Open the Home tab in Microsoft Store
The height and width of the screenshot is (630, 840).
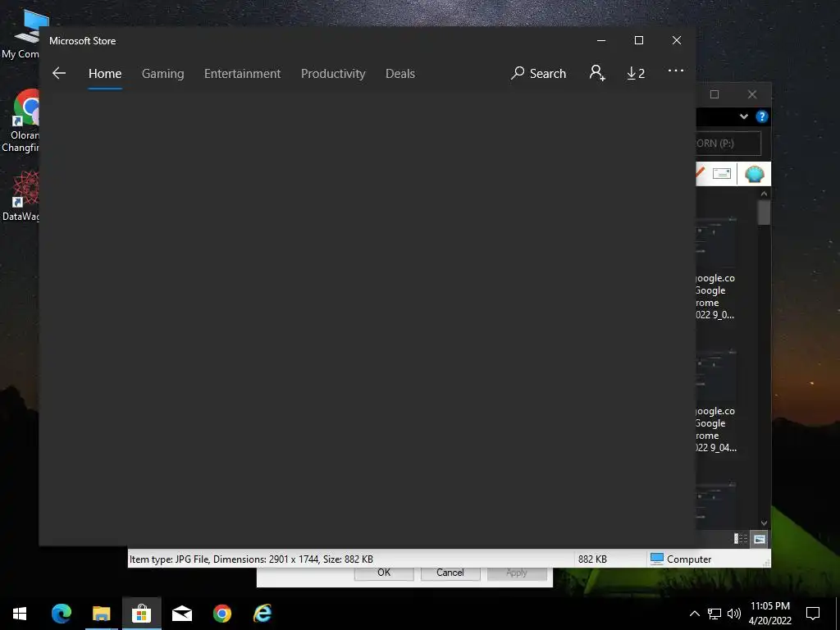(105, 73)
